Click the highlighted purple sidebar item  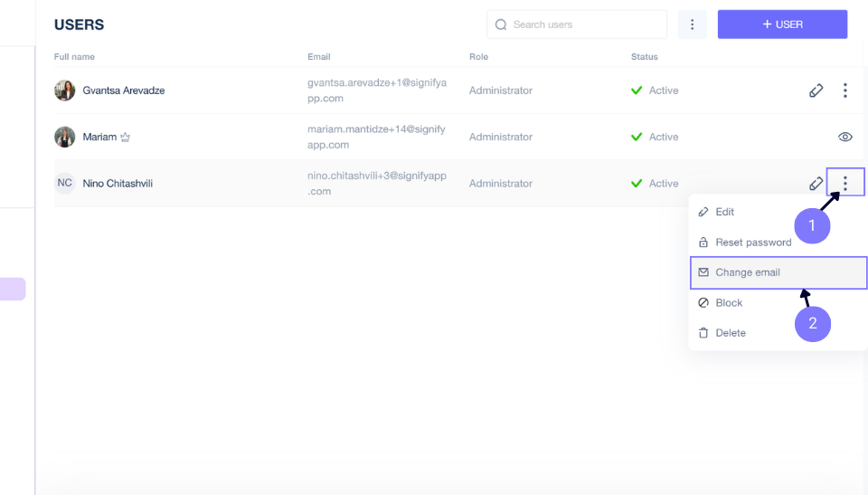pos(12,289)
